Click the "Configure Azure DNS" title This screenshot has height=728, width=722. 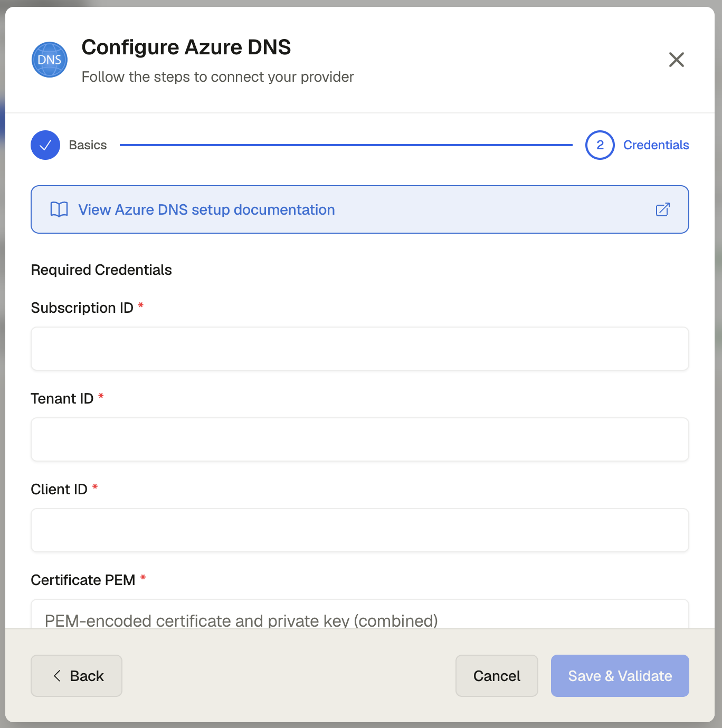point(186,47)
